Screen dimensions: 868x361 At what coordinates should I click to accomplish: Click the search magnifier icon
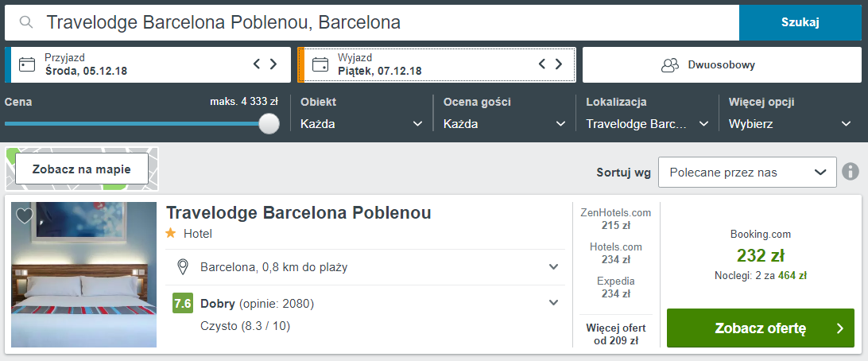point(26,22)
